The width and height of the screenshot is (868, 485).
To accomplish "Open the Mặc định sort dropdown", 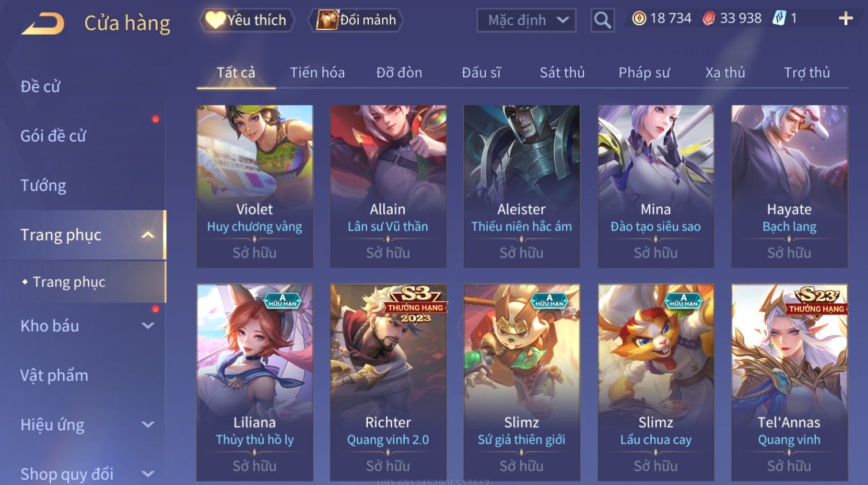I will [526, 21].
